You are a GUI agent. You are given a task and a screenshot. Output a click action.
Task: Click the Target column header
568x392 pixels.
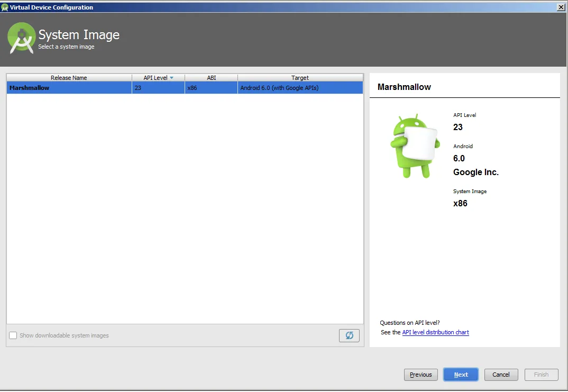(300, 78)
